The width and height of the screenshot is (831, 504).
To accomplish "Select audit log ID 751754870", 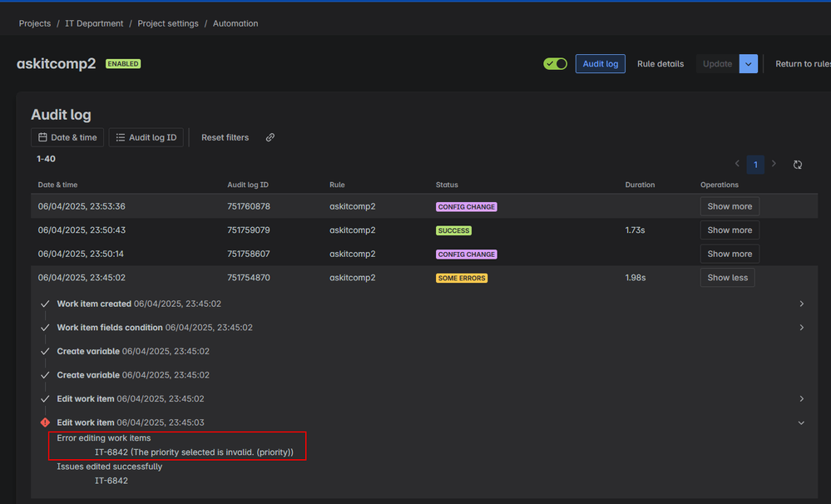I will [249, 278].
